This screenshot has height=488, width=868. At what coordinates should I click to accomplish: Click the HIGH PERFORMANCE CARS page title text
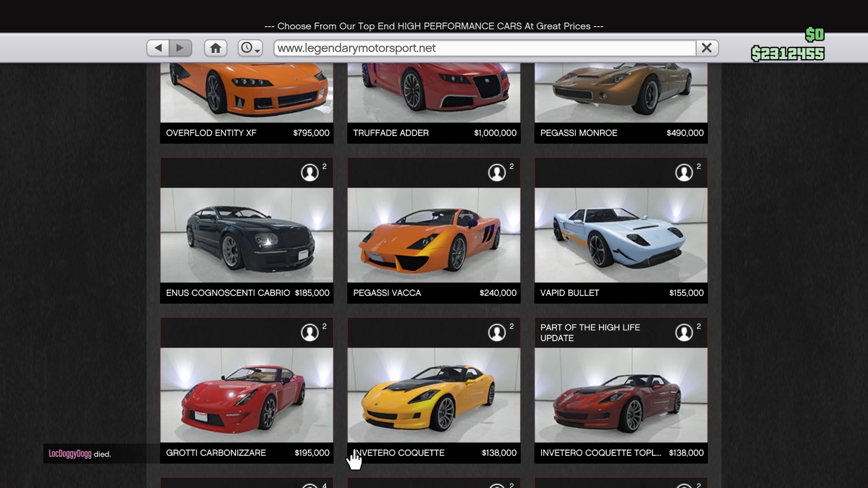click(434, 26)
